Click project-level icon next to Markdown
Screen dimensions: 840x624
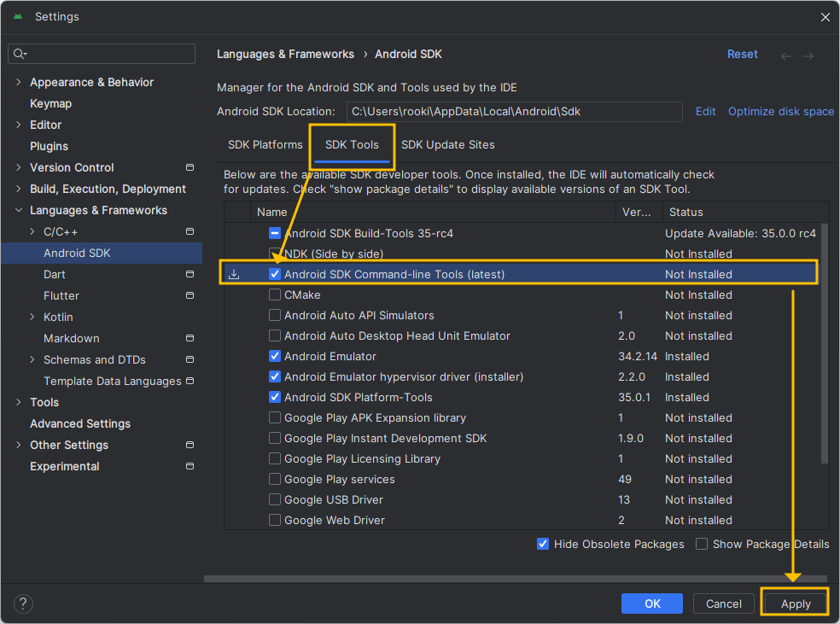(x=190, y=338)
